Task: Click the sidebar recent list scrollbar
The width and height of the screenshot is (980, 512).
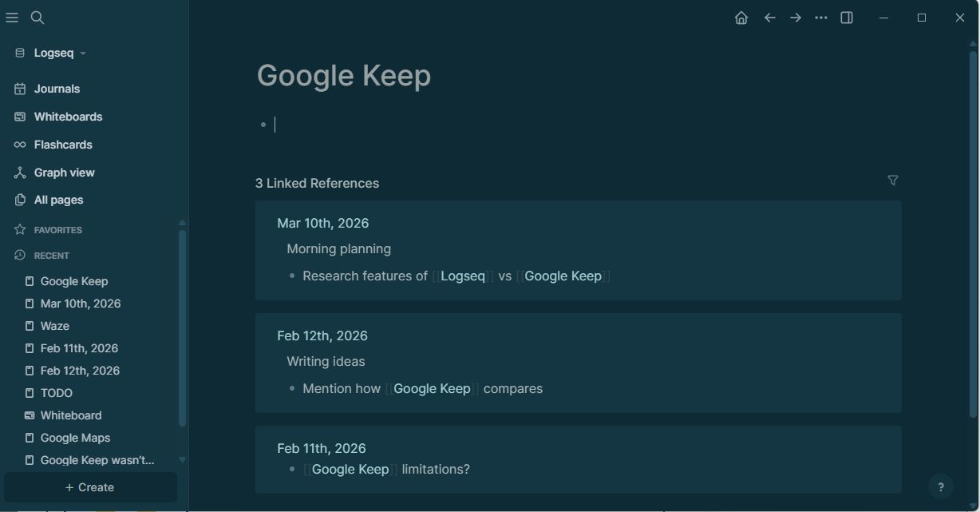Action: [182, 327]
